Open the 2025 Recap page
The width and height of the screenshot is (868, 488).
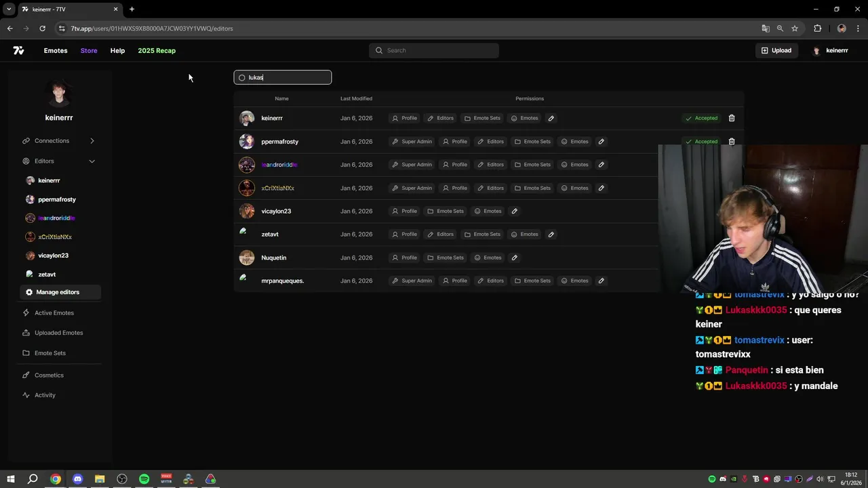157,50
